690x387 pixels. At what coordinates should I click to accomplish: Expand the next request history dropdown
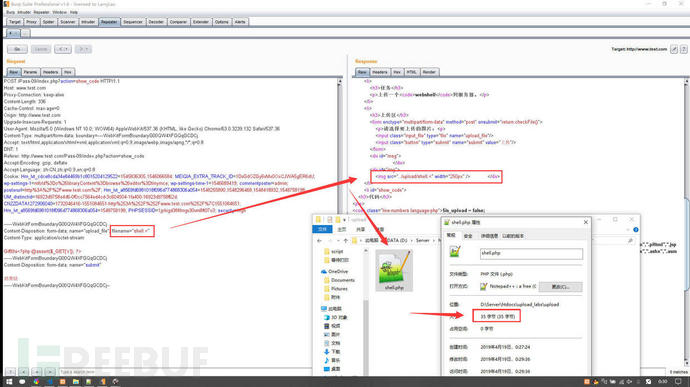click(83, 49)
